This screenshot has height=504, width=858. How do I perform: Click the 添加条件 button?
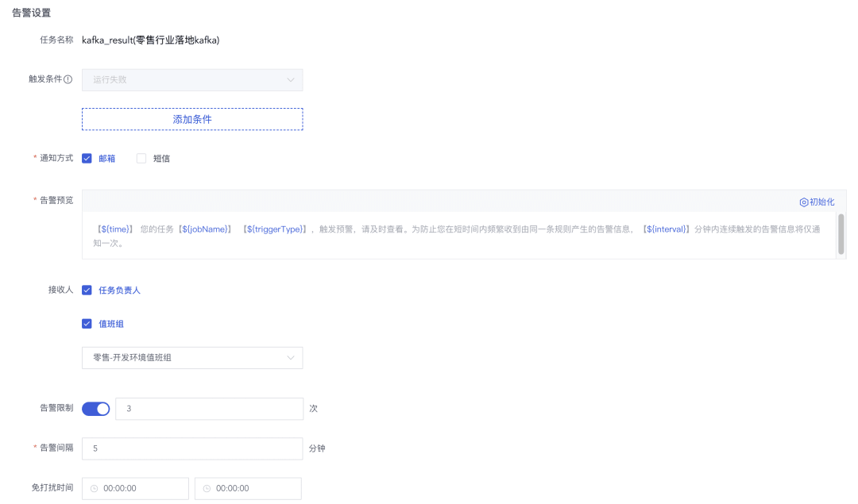point(192,119)
